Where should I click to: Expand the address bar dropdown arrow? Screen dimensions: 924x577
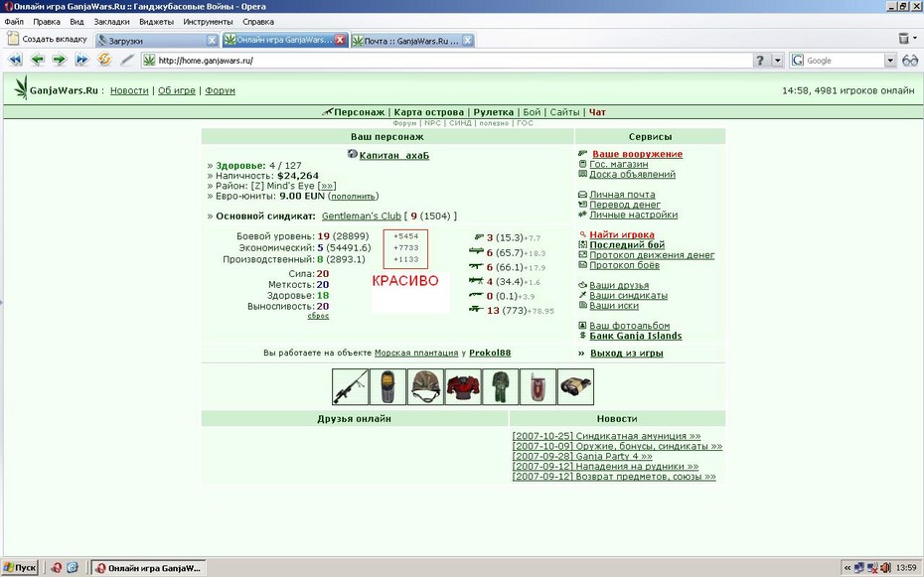coord(778,60)
